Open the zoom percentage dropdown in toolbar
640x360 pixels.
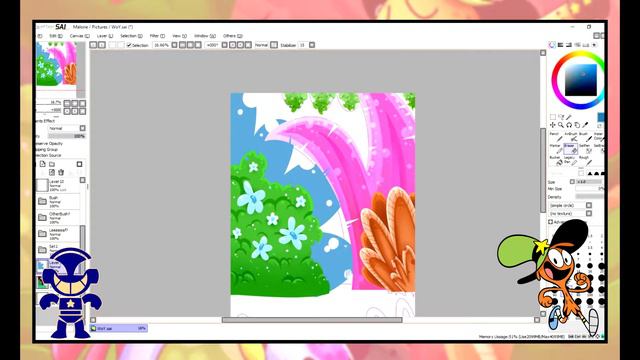pos(174,45)
